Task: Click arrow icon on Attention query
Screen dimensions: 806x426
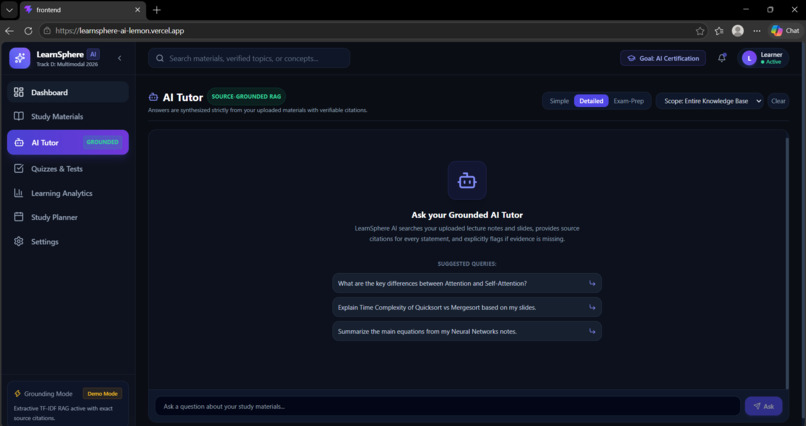Action: coord(592,283)
